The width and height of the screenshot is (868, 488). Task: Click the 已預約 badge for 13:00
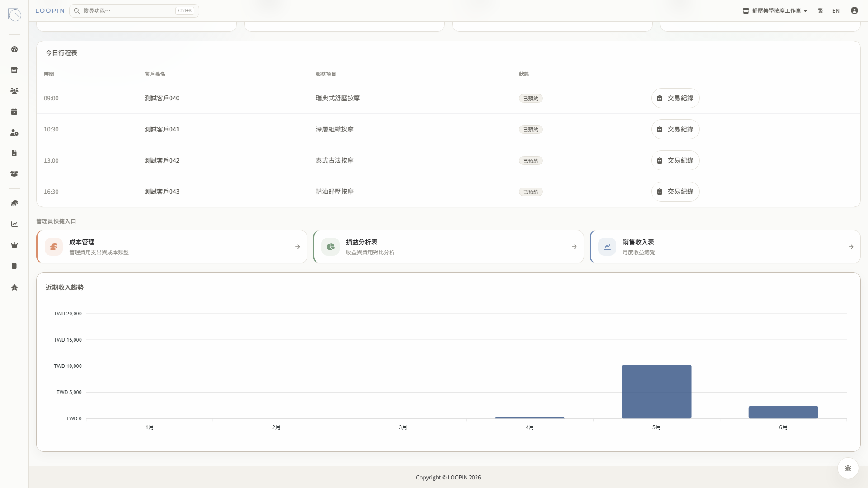tap(531, 161)
